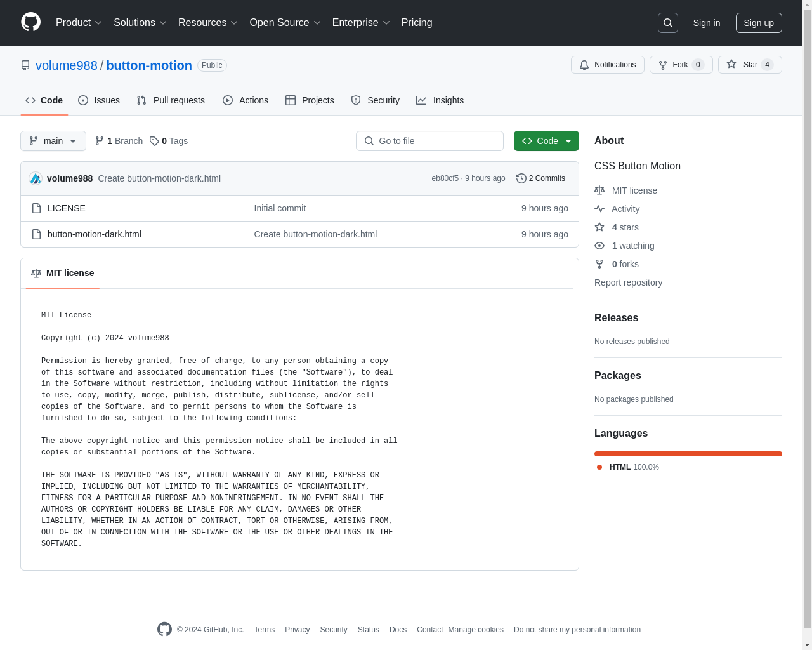Image resolution: width=812 pixels, height=650 pixels.
Task: Click the file icon next to LICENSE
Action: click(x=36, y=208)
